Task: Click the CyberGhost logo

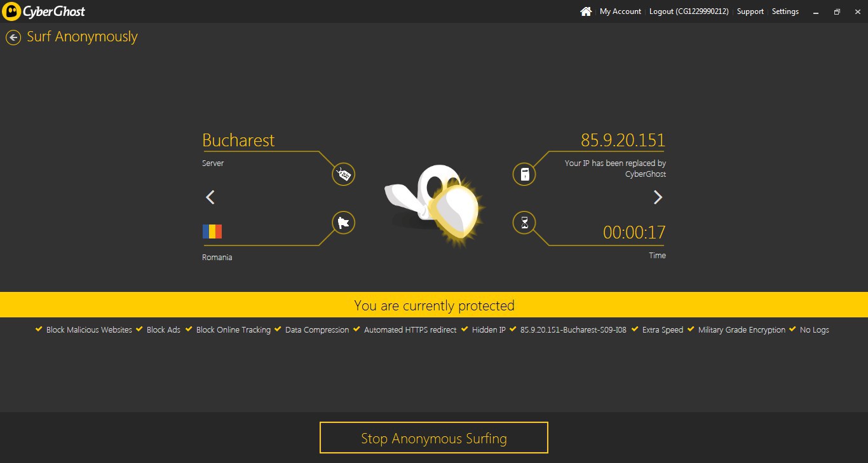Action: point(44,11)
